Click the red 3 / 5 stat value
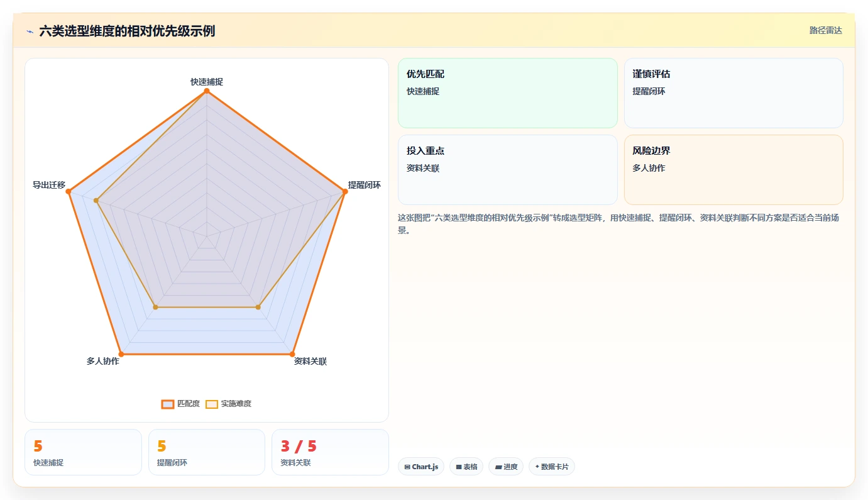Screen dimensions: 868x500 point(299,446)
